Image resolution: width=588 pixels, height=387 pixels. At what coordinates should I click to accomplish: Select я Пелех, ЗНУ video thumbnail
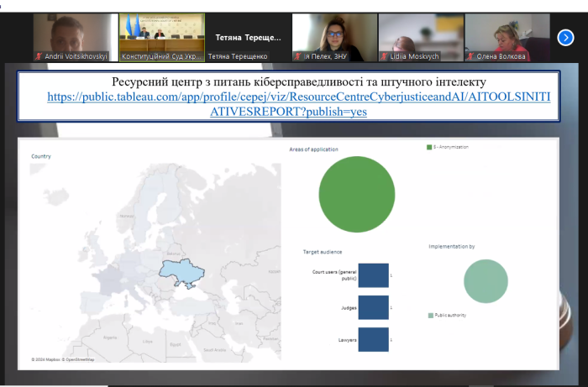tap(333, 36)
